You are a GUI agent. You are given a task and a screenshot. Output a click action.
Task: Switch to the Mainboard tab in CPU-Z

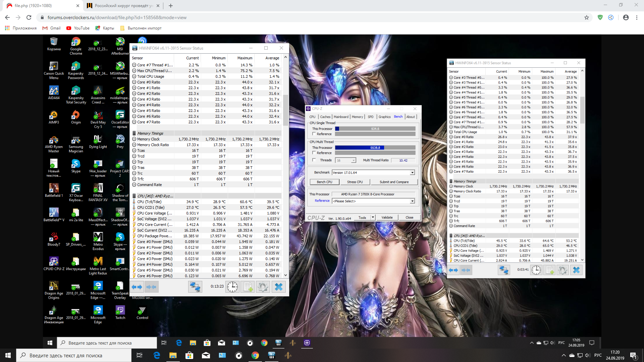point(341,117)
